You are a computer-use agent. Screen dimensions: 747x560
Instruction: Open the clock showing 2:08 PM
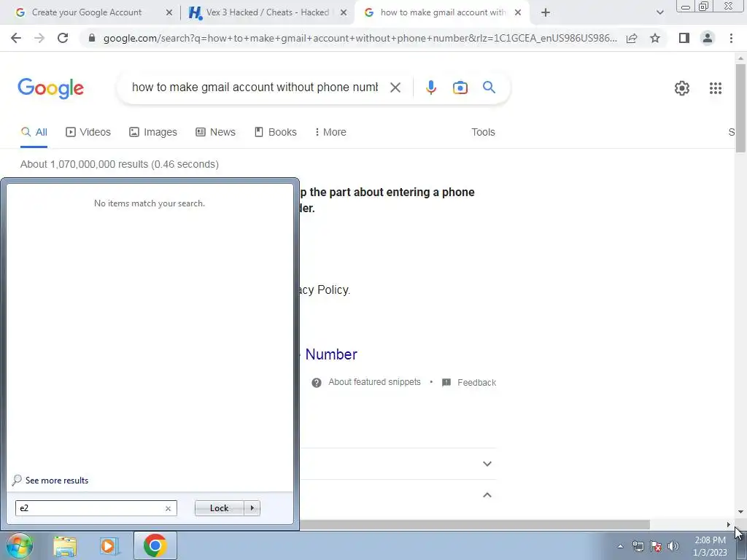click(710, 546)
